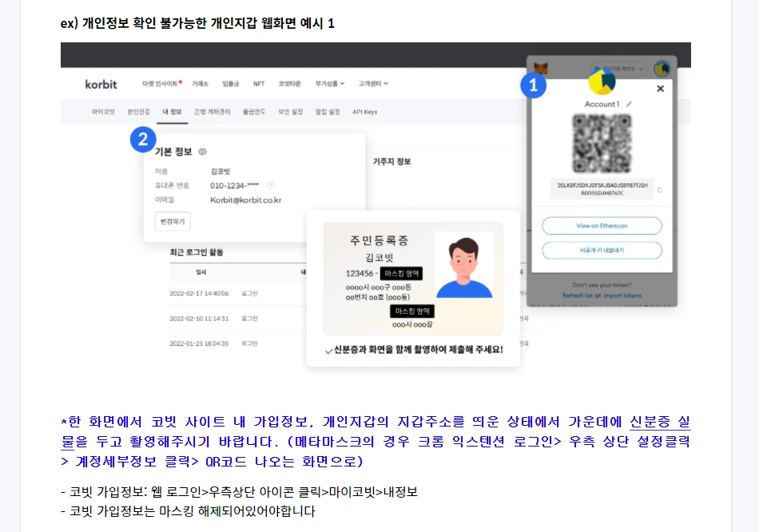Image resolution: width=759 pixels, height=532 pixels.
Task: Click the View on Etherscan button
Action: [x=601, y=225]
